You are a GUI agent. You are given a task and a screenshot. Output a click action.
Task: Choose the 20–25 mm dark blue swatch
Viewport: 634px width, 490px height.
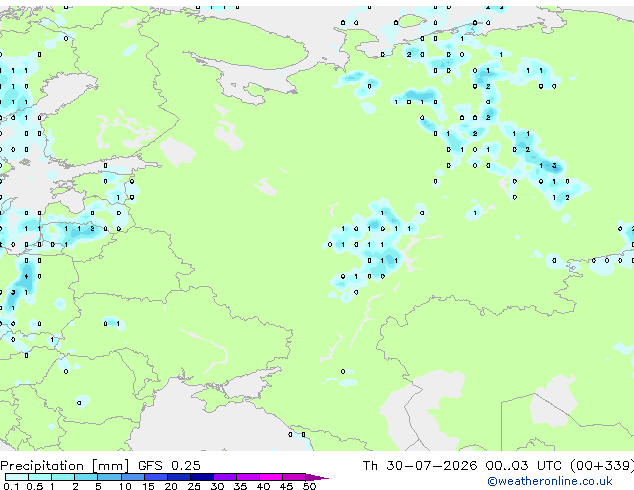click(x=178, y=477)
